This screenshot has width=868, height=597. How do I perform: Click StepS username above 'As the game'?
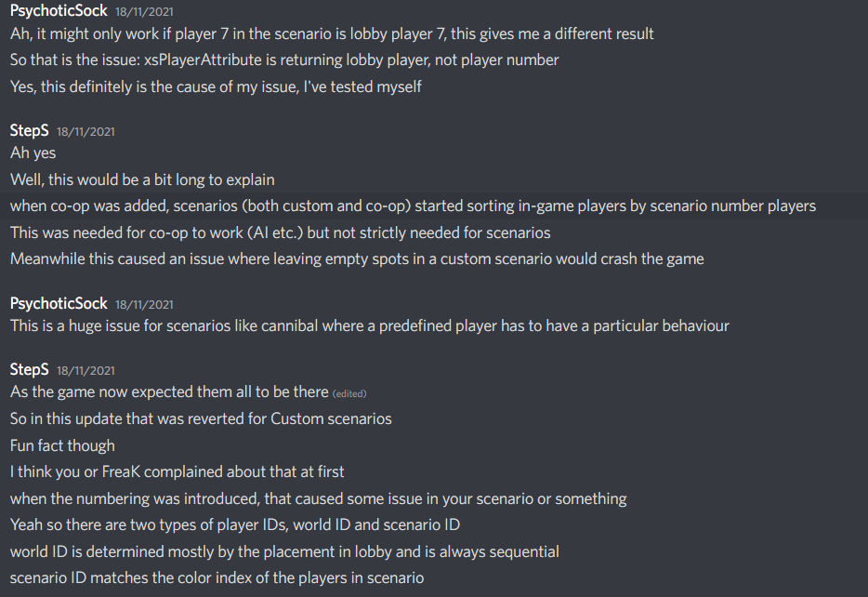tap(29, 369)
